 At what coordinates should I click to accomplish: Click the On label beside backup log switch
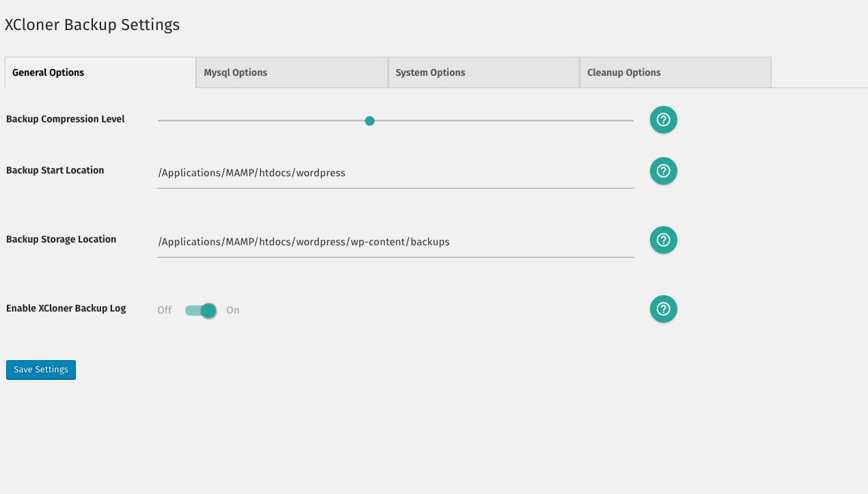pyautogui.click(x=233, y=310)
